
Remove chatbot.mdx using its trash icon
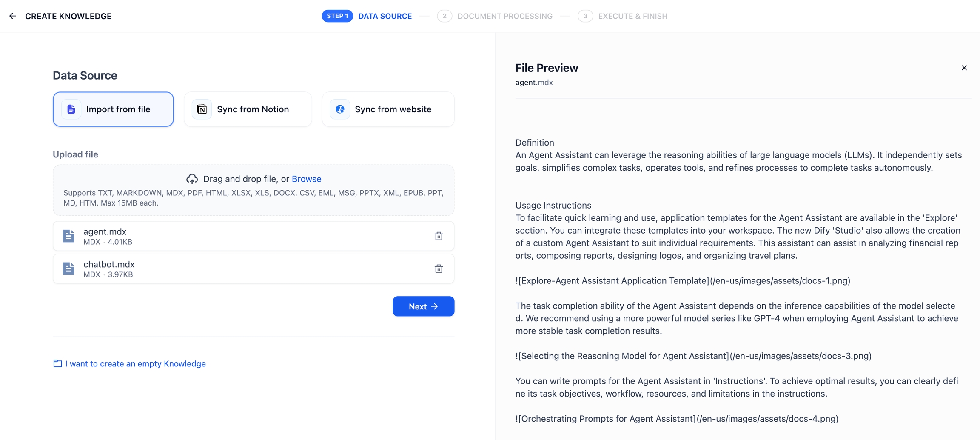[x=439, y=269]
